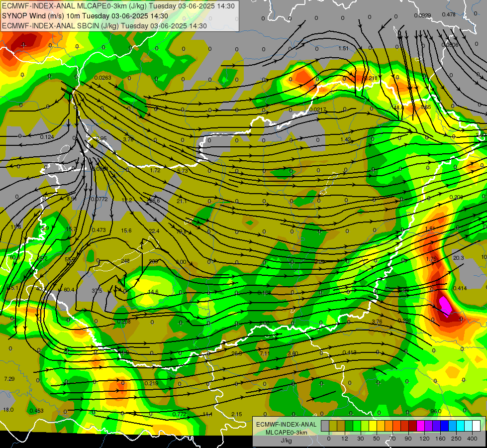
Task: Click the purple legend swatch
Action: (x=429, y=426)
